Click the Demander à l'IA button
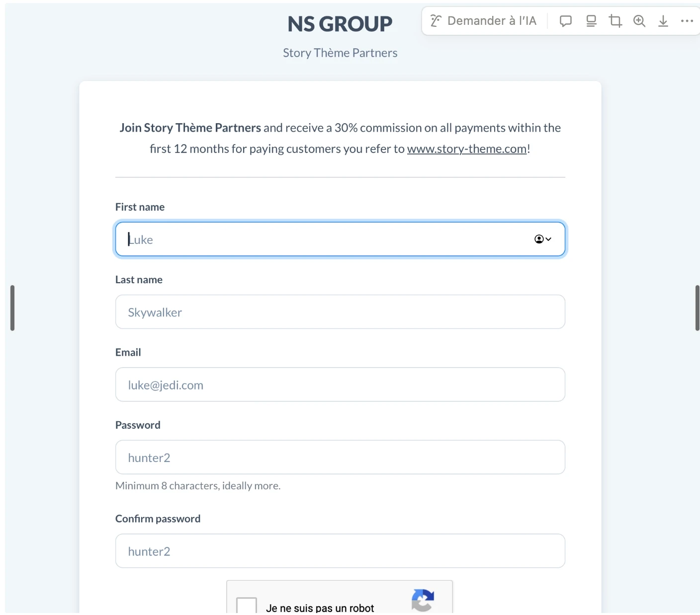 pos(484,21)
